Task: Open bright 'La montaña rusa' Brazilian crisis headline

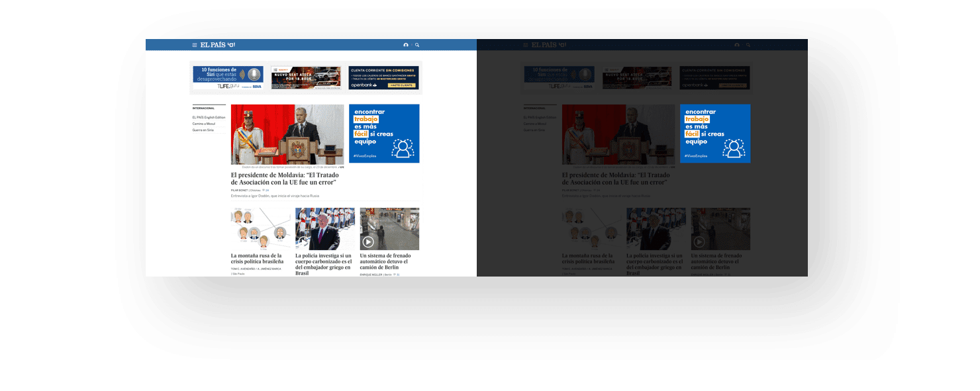Action: pos(257,258)
